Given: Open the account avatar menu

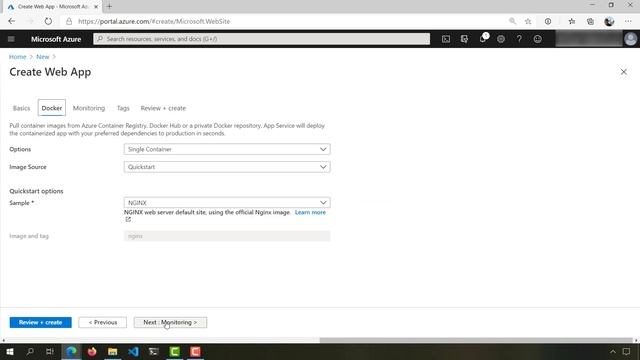Looking at the screenshot, I should click(x=630, y=39).
